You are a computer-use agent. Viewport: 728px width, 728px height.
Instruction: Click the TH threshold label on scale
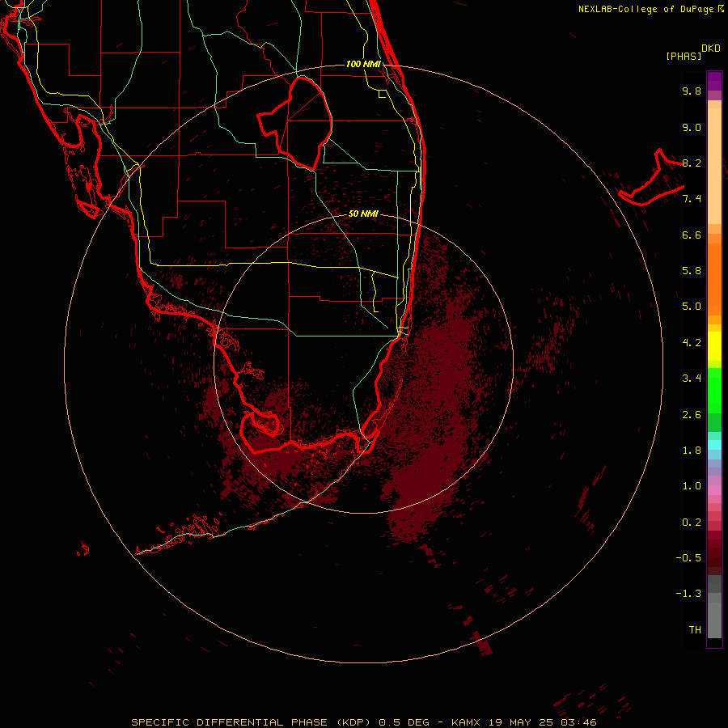pos(695,630)
